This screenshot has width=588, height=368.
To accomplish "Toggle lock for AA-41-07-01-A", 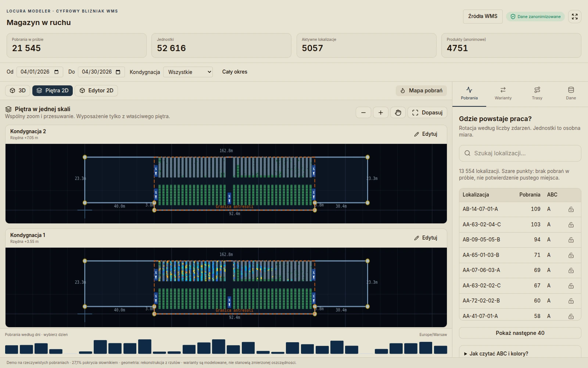I will pyautogui.click(x=571, y=316).
